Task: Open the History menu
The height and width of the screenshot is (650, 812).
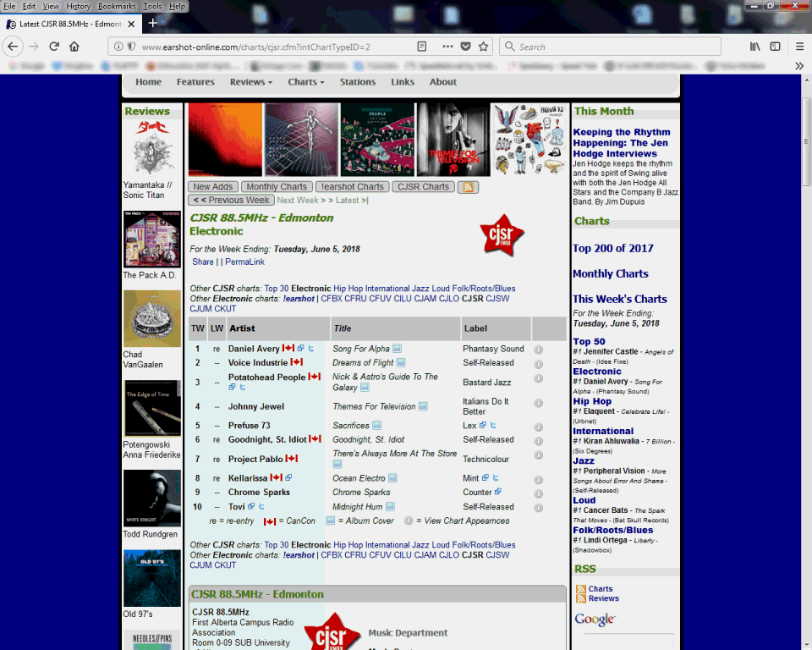Action: click(x=78, y=6)
